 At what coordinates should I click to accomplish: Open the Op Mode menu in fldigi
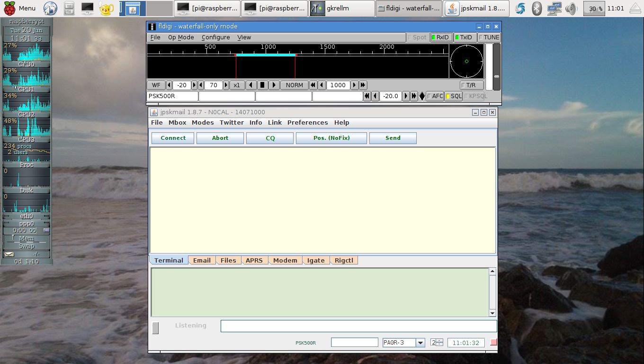[x=181, y=37]
